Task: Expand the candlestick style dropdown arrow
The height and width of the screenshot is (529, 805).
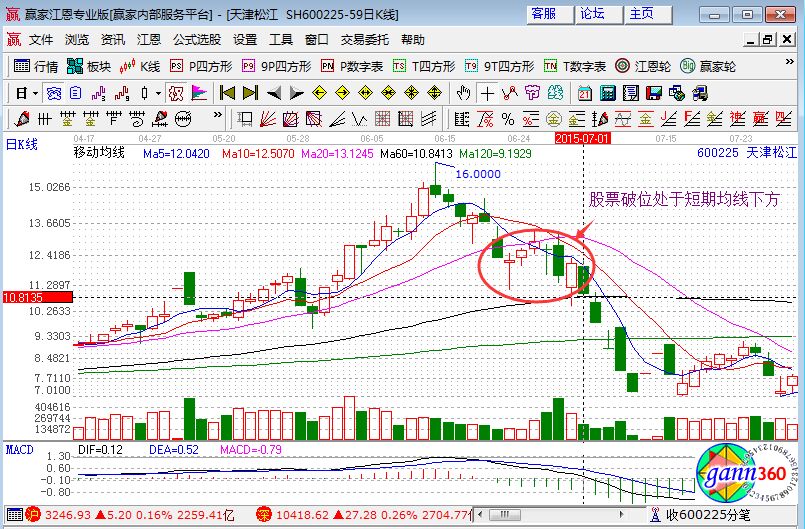Action: coord(158,93)
